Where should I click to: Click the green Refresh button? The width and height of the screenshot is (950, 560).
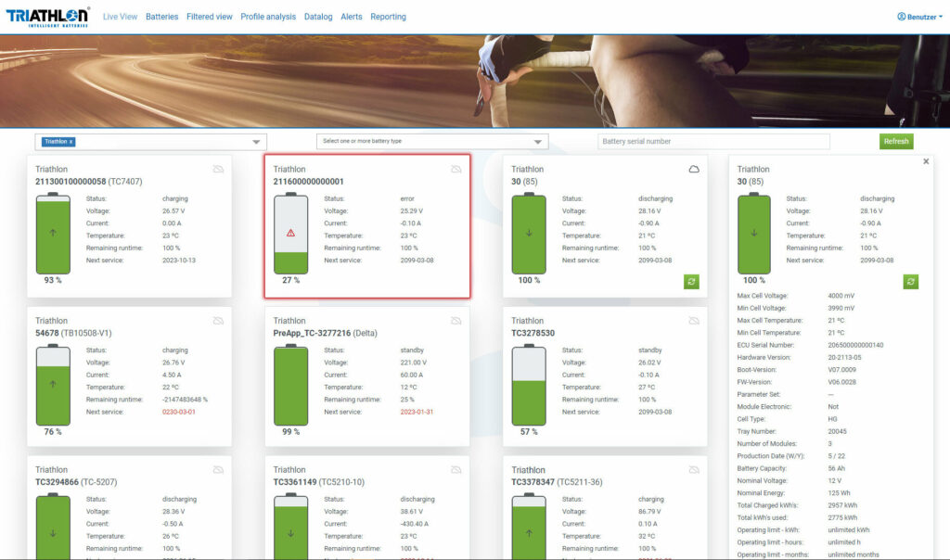896,141
